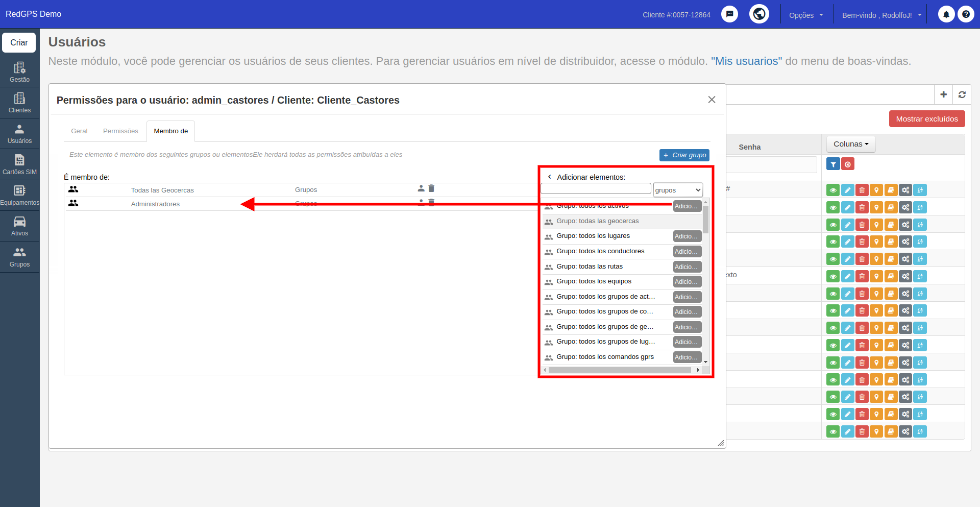Open the chat messages icon in header
The height and width of the screenshot is (507, 980).
729,14
